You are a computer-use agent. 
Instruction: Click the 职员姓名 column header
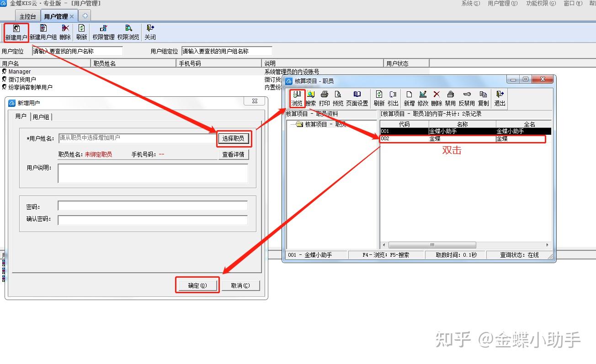(133, 63)
